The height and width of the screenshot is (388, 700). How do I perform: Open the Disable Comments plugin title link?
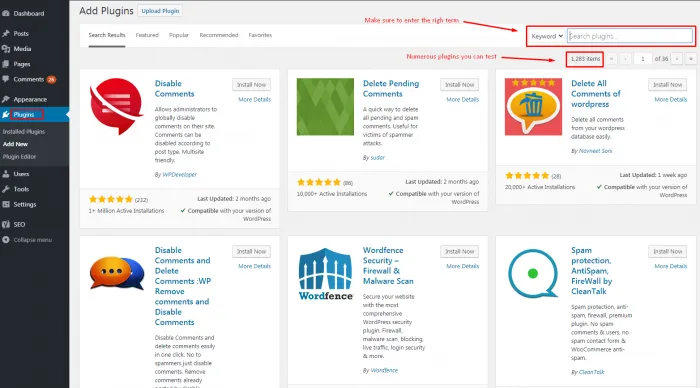point(175,88)
